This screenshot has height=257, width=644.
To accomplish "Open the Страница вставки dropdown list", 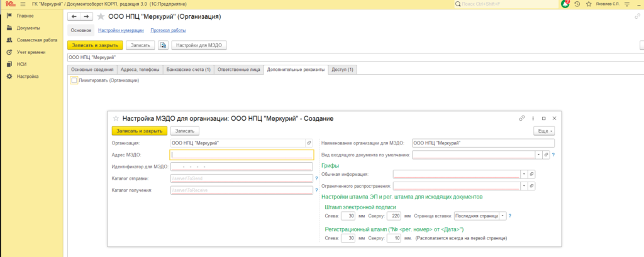I will tap(502, 216).
